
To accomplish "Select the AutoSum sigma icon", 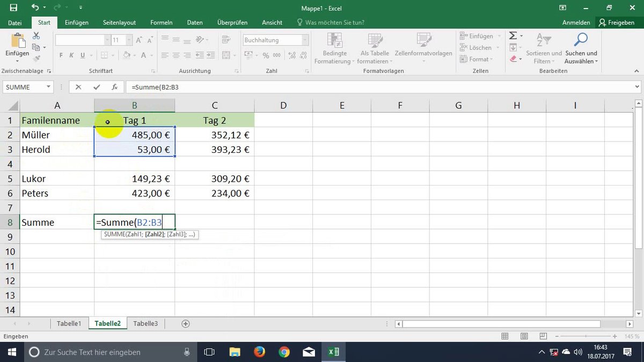I will point(514,35).
